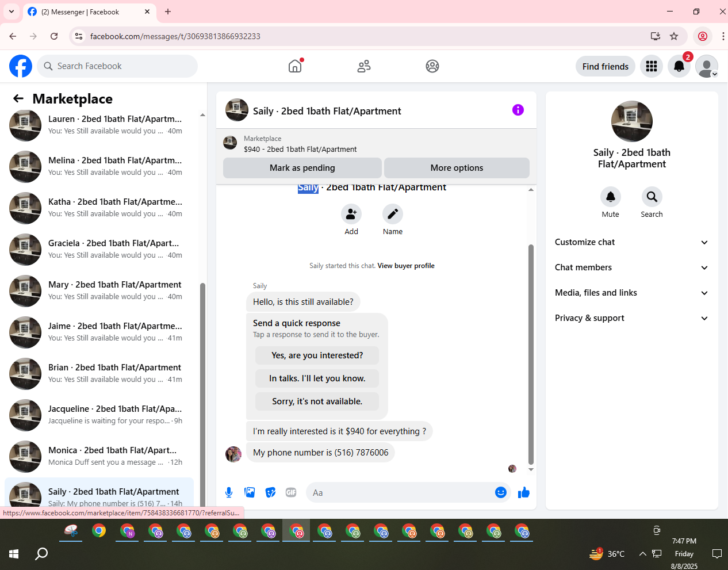728x570 pixels.
Task: Send quick reply 'Yes, are you interested?'
Action: click(x=317, y=355)
